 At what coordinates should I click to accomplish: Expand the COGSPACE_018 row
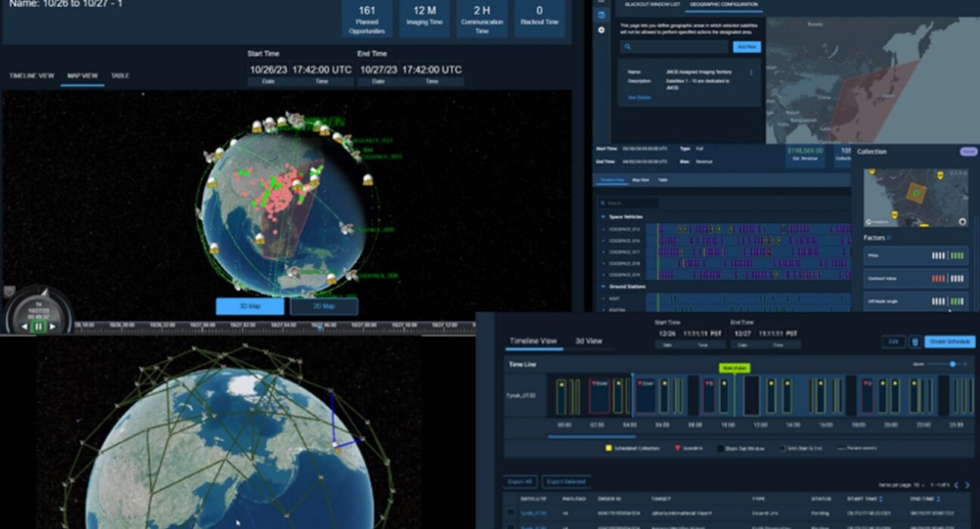[604, 264]
